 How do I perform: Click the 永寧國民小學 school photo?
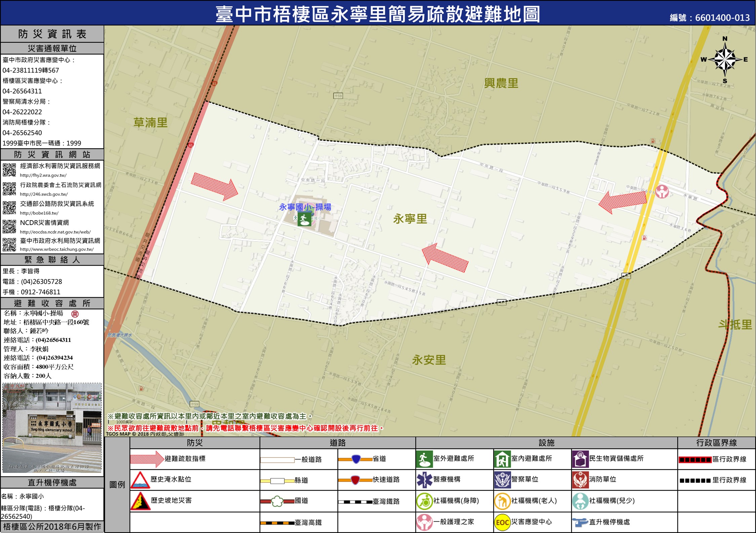pyautogui.click(x=52, y=428)
